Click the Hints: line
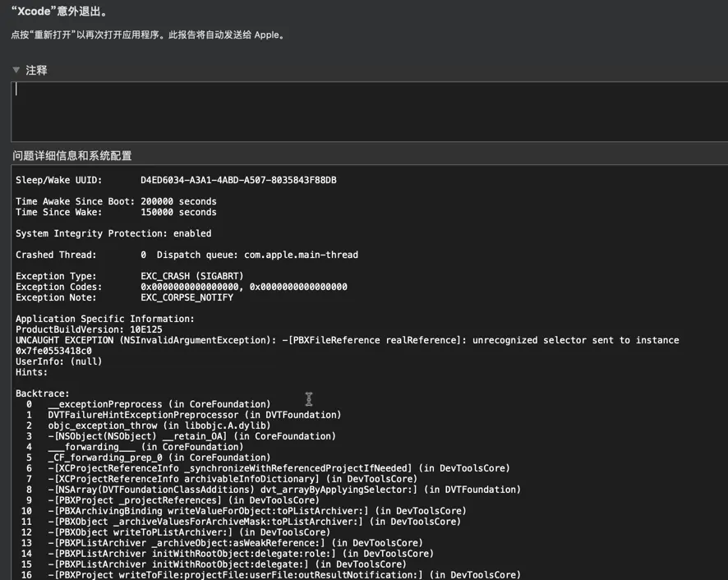The image size is (728, 580). click(x=31, y=372)
